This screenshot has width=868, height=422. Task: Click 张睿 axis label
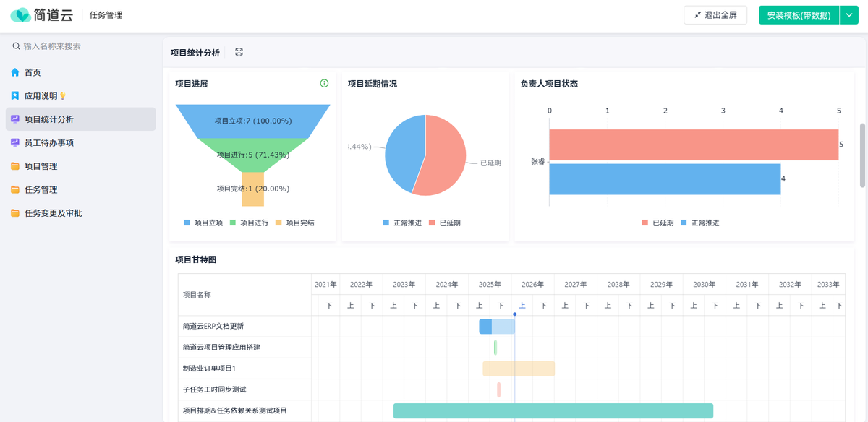pos(538,162)
